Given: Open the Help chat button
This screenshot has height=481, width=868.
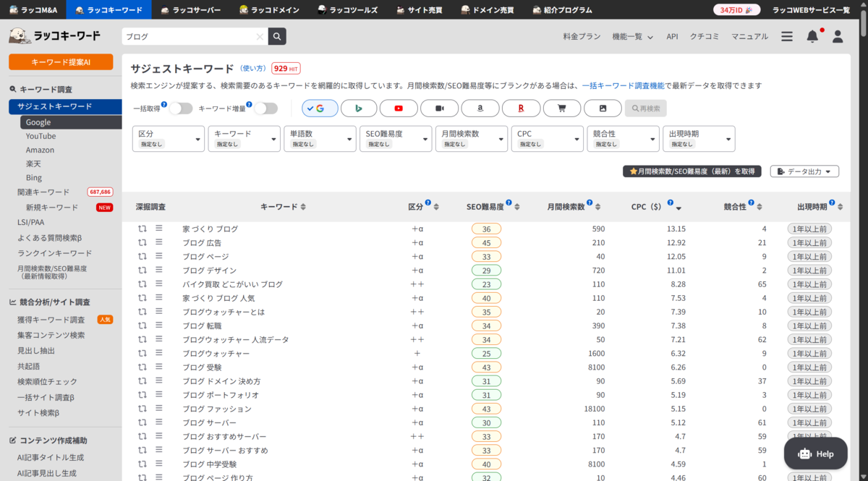Looking at the screenshot, I should pyautogui.click(x=816, y=454).
